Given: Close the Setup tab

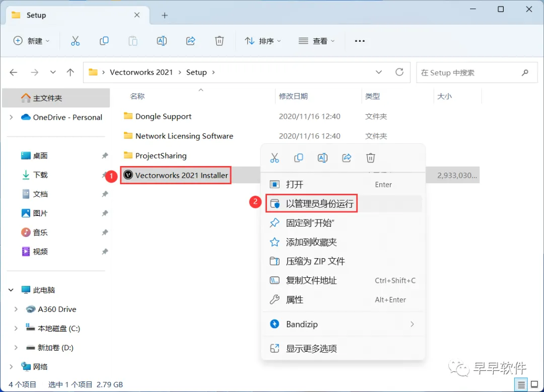Looking at the screenshot, I should pos(137,15).
